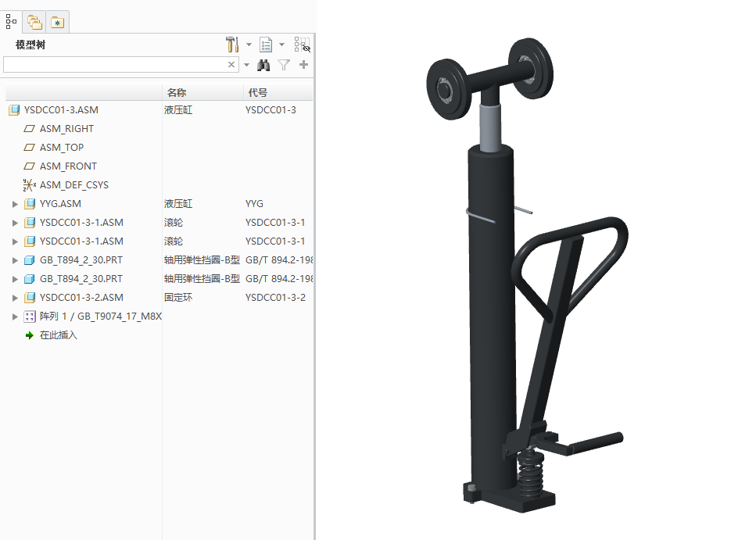756x540 pixels.
Task: Expand the 阵列 1 pattern node
Action: 15,316
